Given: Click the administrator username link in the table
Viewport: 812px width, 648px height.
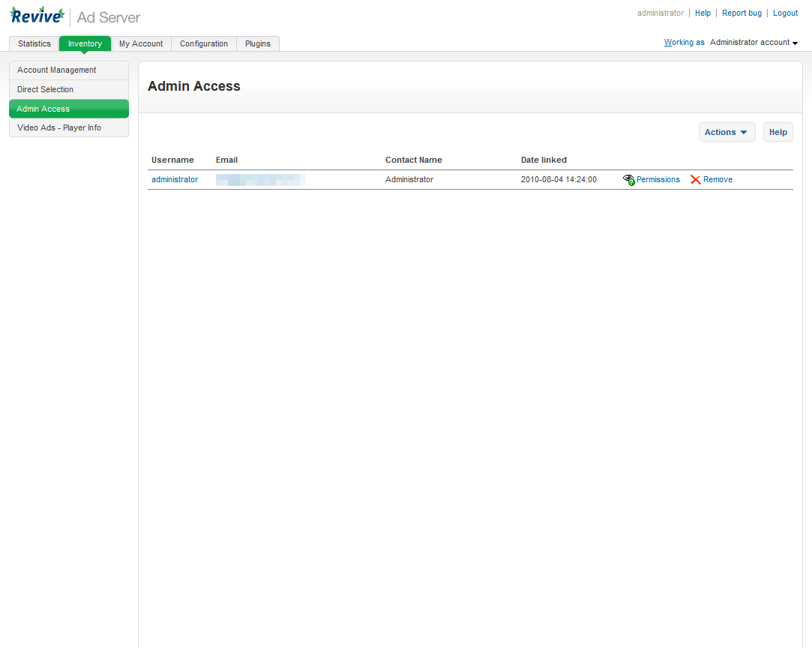Looking at the screenshot, I should point(174,179).
